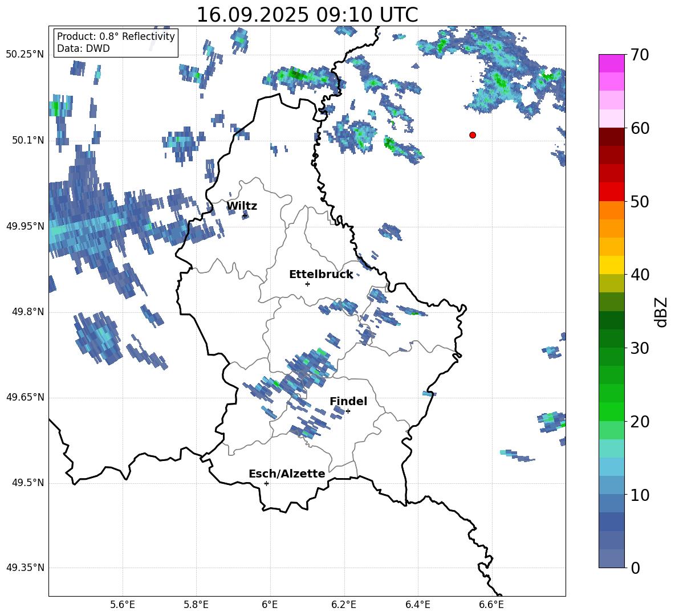The image size is (675, 616).
Task: Click the dark maroon swatch below 60
Action: 611,137
